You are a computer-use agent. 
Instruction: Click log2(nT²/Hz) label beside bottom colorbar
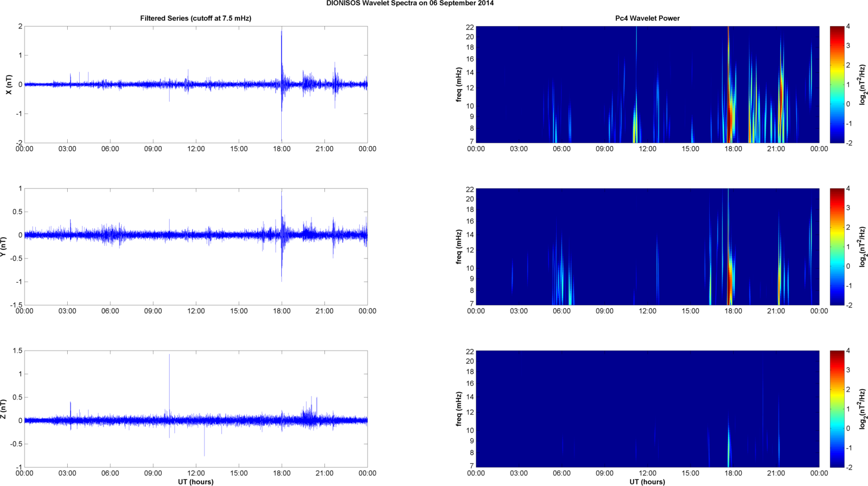863,409
